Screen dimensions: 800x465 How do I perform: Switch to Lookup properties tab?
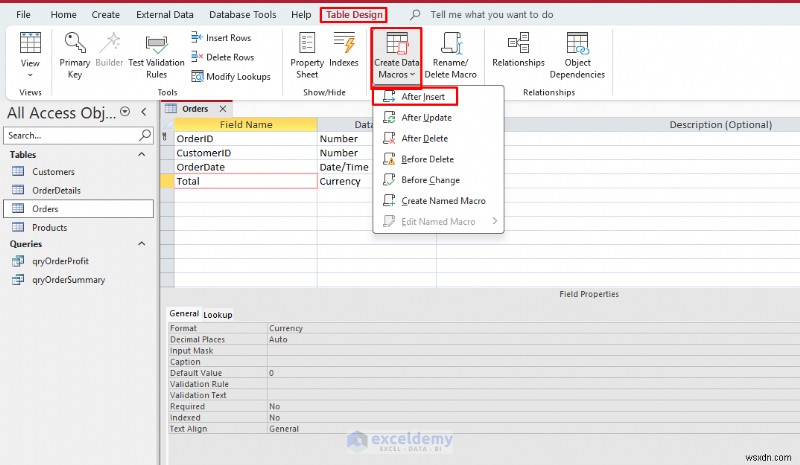pos(218,314)
